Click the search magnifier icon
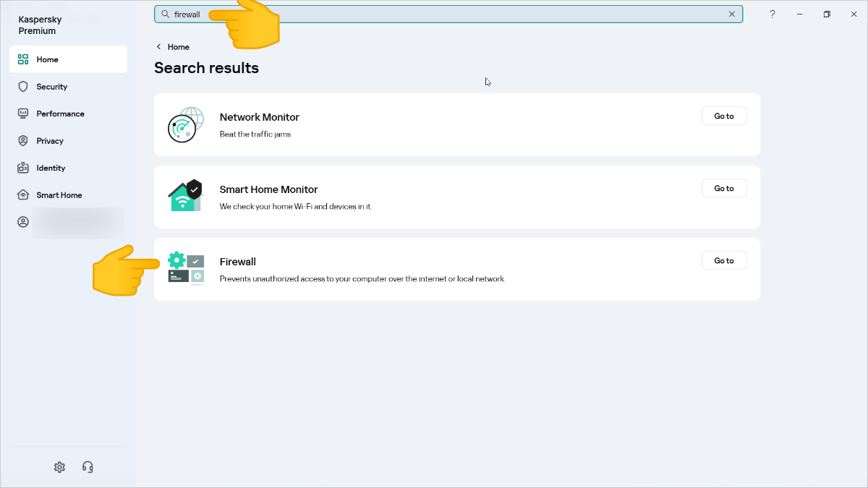Image resolution: width=868 pixels, height=488 pixels. pyautogui.click(x=165, y=14)
